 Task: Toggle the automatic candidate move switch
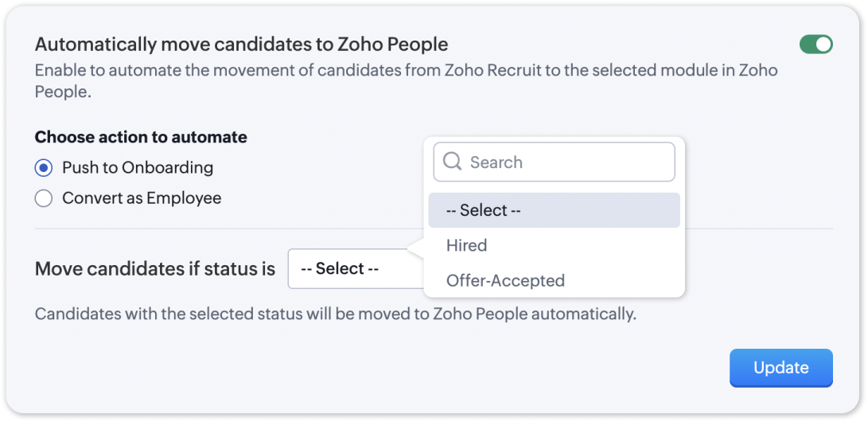(x=815, y=45)
